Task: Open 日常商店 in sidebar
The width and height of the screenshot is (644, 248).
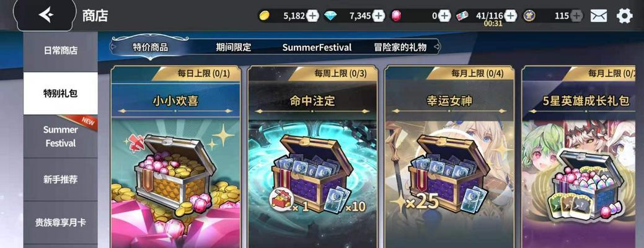Action: [x=60, y=50]
